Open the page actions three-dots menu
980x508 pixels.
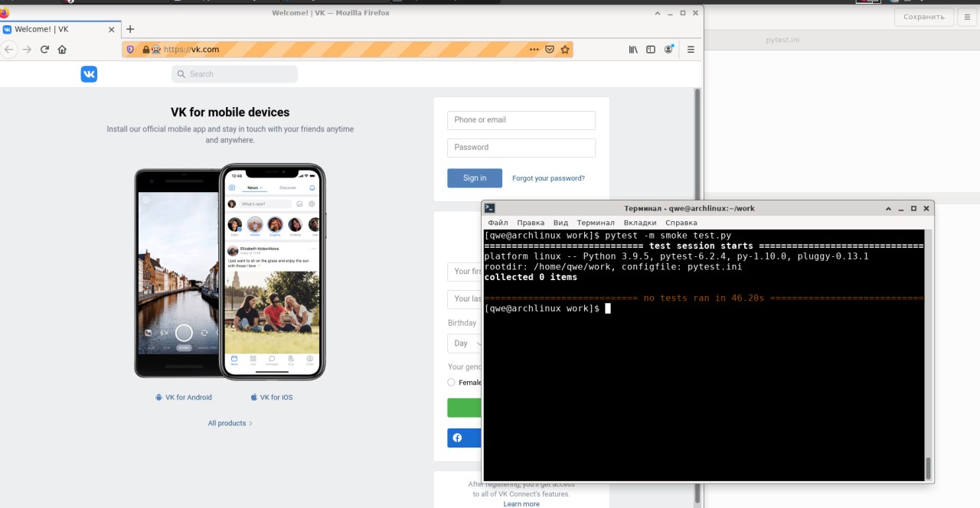point(534,49)
